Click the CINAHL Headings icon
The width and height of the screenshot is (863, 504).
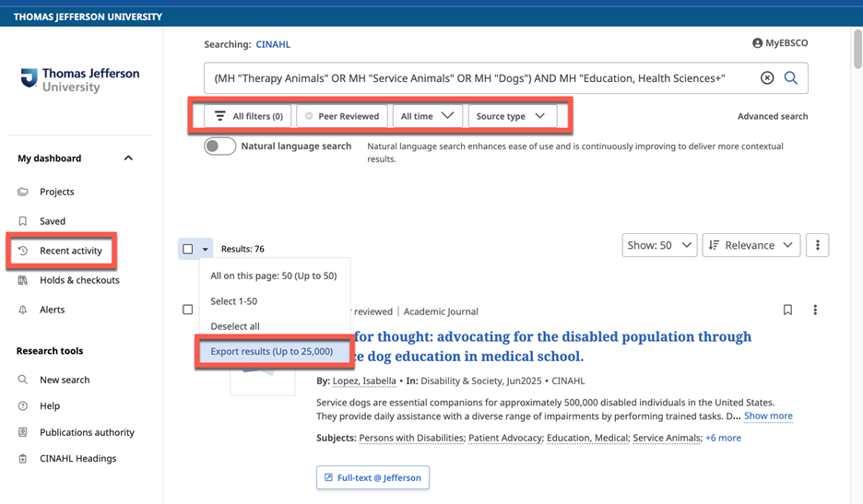pos(22,458)
